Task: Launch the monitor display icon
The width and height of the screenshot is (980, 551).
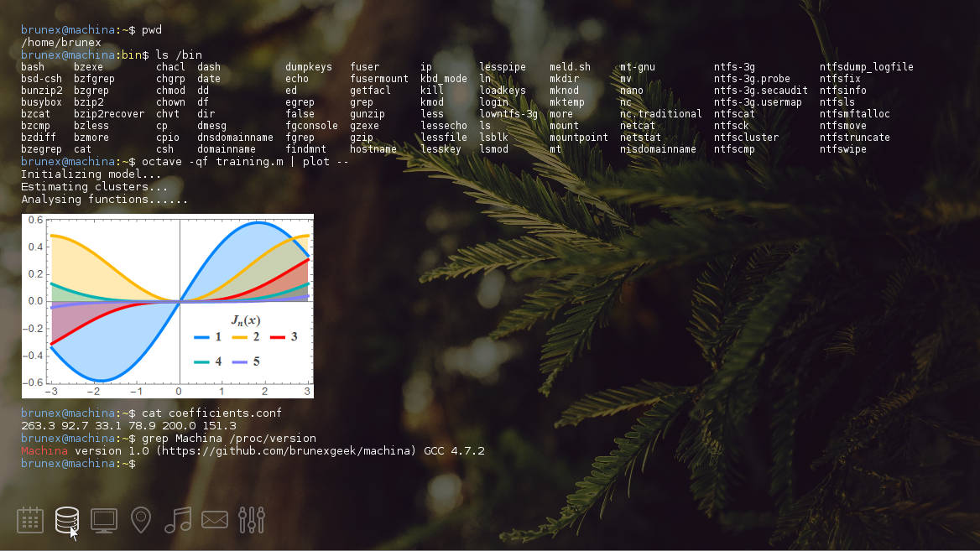Action: (x=104, y=520)
